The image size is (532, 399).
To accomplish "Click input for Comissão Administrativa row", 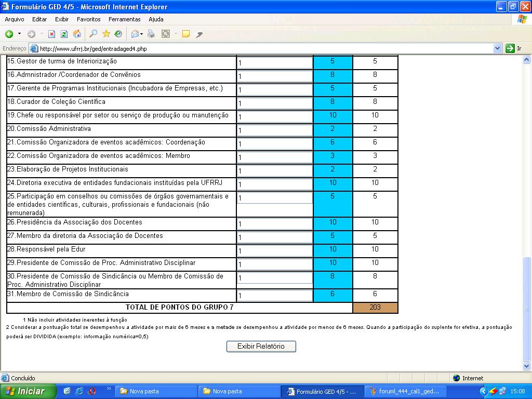I will pos(275,130).
